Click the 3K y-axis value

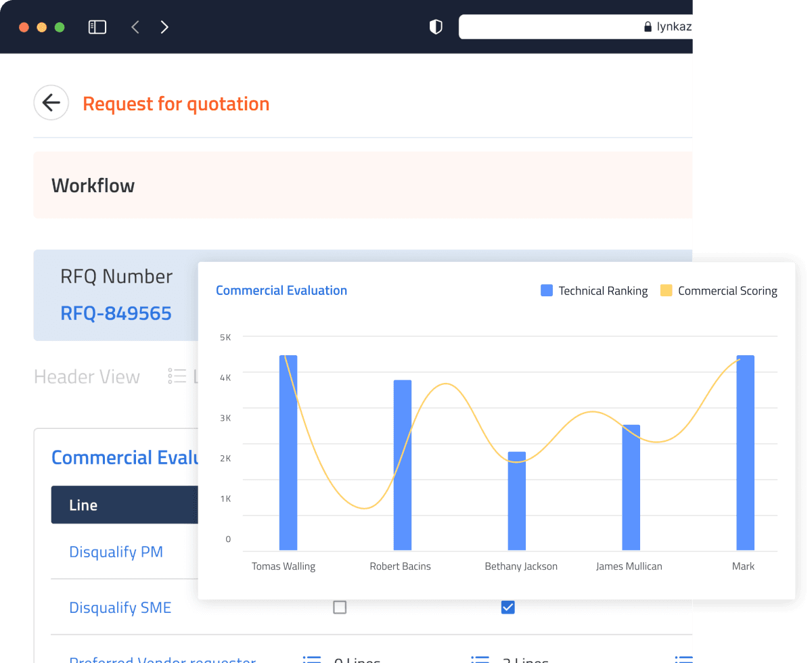tap(225, 418)
